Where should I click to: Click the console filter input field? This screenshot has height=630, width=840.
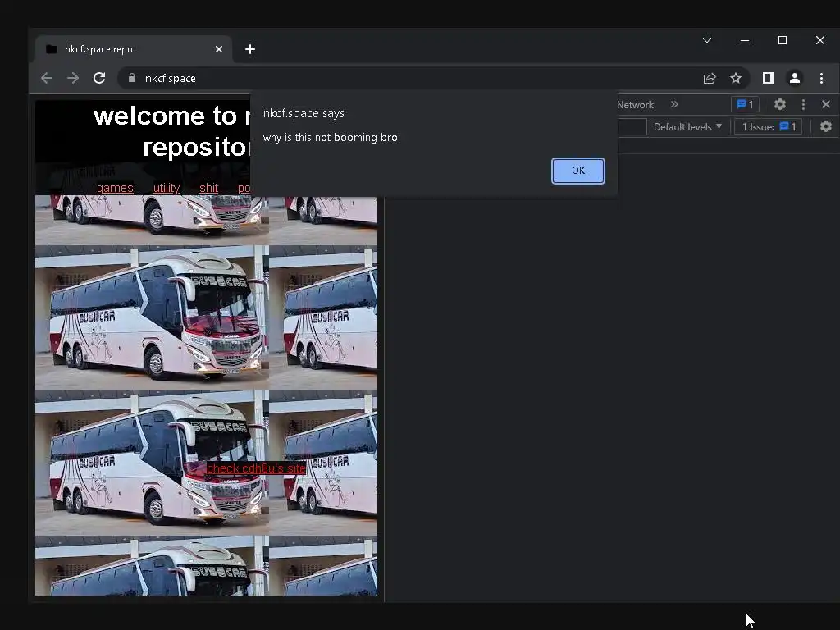coord(632,127)
